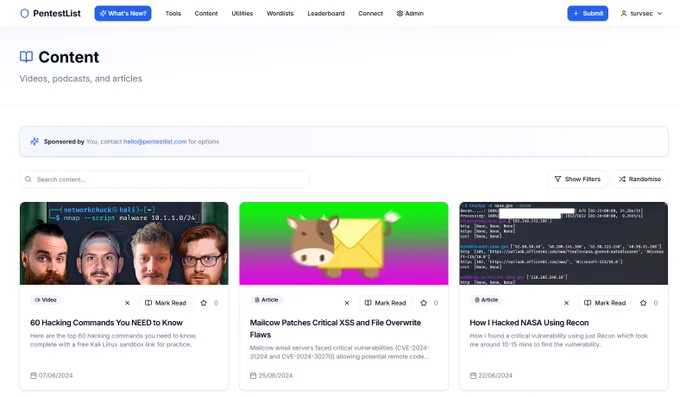Dismiss the Mailcow article with X icon
This screenshot has width=680, height=397.
point(347,303)
